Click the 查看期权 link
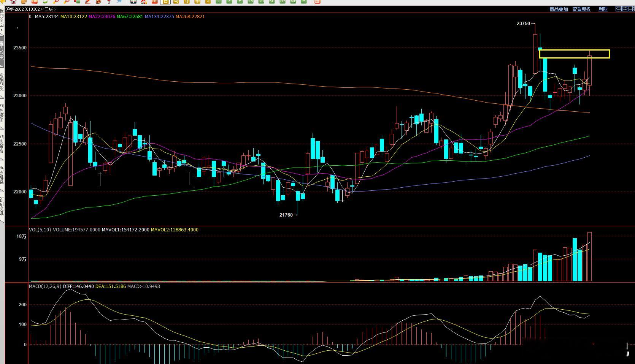 click(581, 9)
